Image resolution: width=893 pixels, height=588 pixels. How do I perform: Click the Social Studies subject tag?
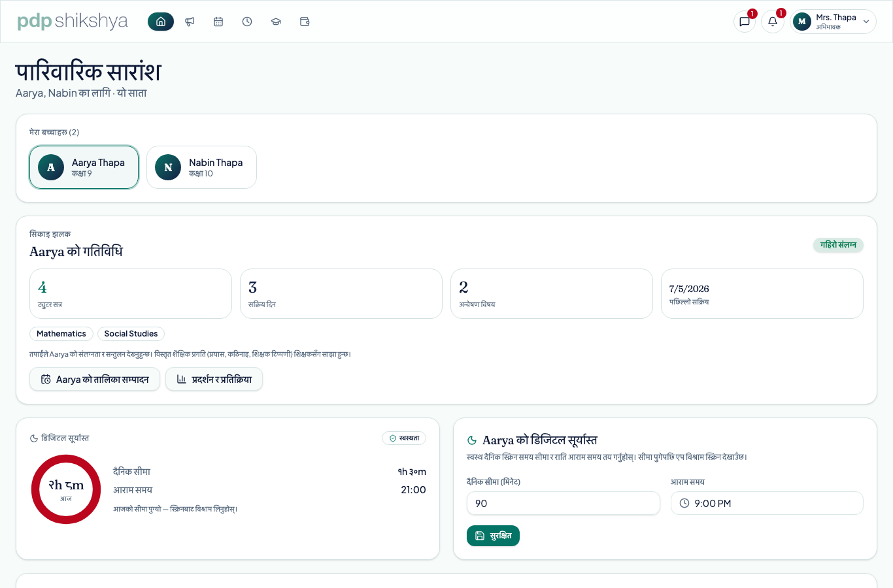131,334
